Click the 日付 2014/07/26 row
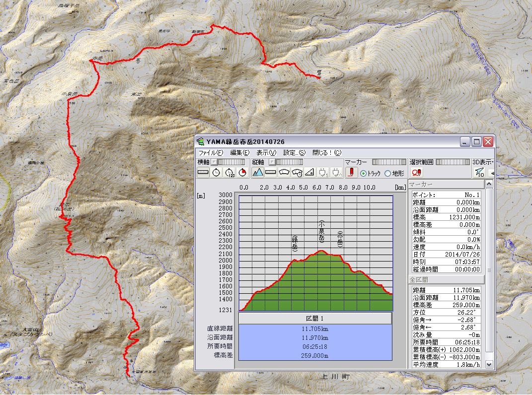 446,254
